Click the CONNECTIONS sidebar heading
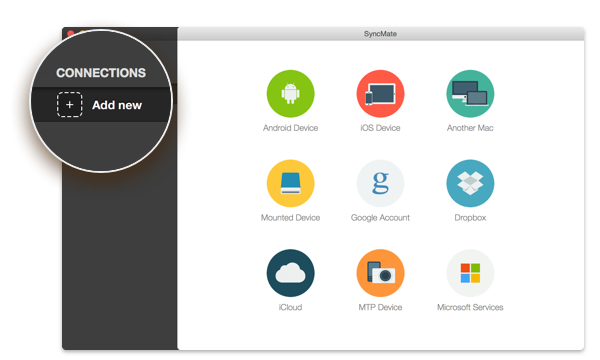Viewport: 600px width, 360px height. tap(101, 73)
